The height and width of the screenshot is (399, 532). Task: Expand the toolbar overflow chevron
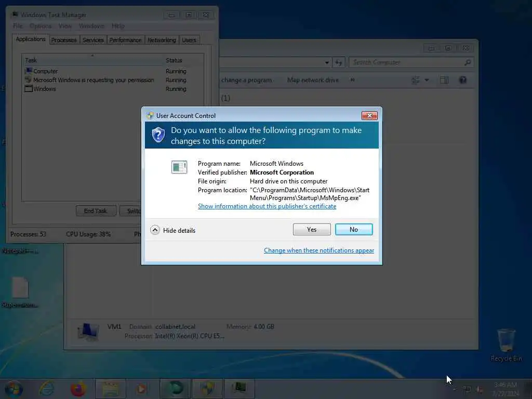click(352, 79)
